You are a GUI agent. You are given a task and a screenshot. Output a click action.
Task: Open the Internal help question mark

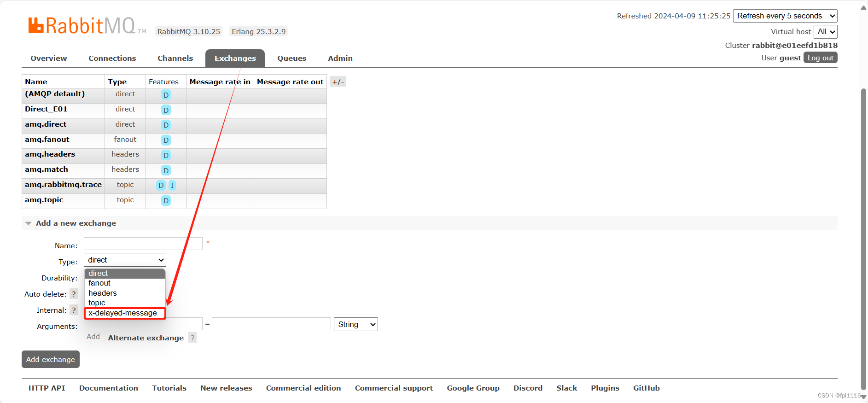(74, 310)
